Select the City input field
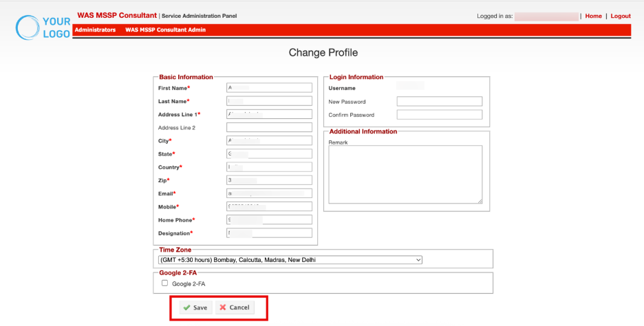This screenshot has height=326, width=644. 270,140
